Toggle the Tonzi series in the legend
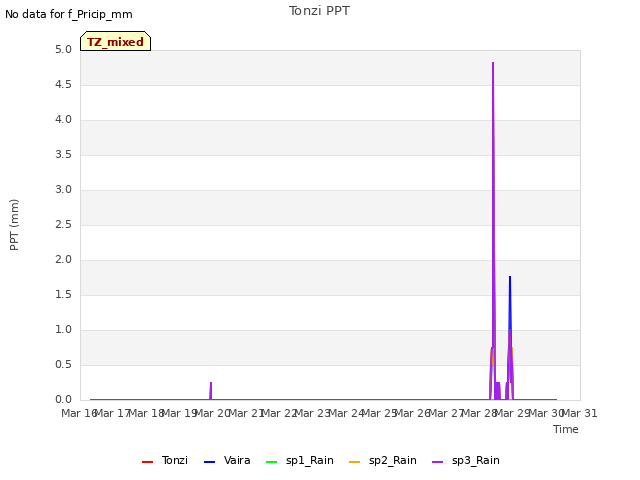Screen dimensions: 640x480 point(165,460)
